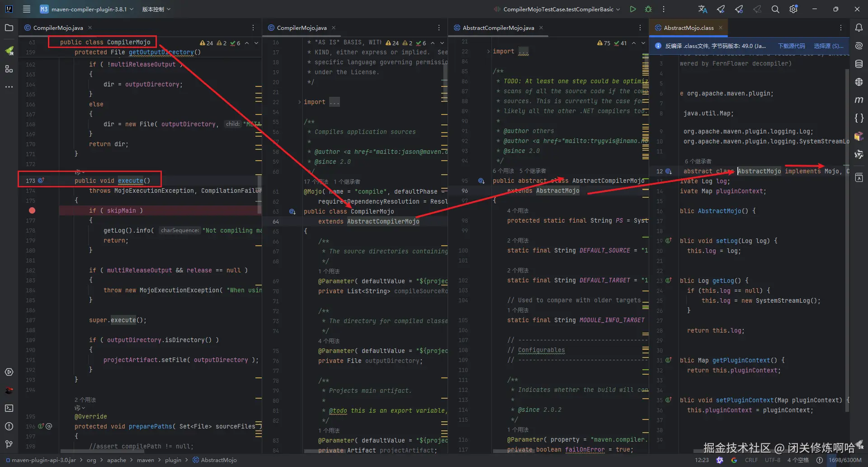
Task: Click the override gutter icon on line 196
Action: tap(41, 426)
